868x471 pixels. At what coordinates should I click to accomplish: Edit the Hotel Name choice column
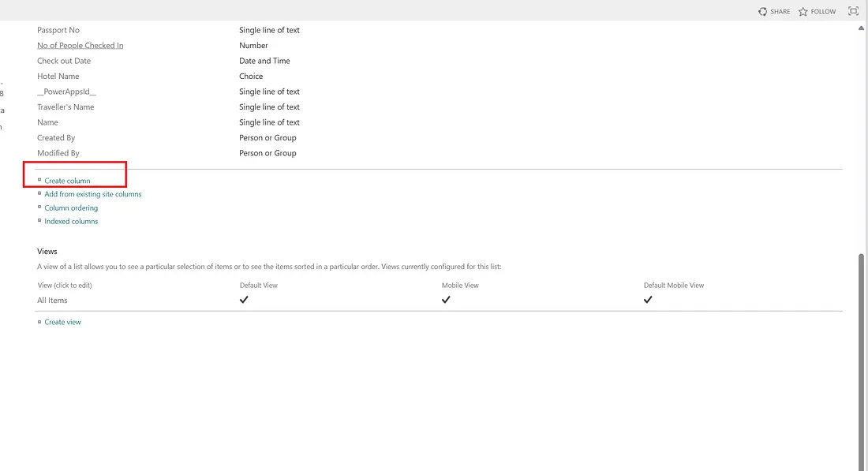(x=57, y=76)
